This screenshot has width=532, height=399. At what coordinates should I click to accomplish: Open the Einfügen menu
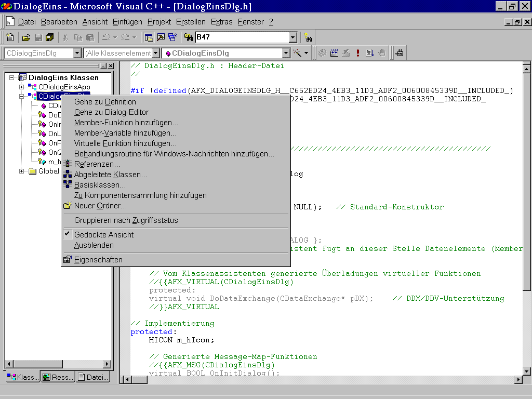point(127,22)
